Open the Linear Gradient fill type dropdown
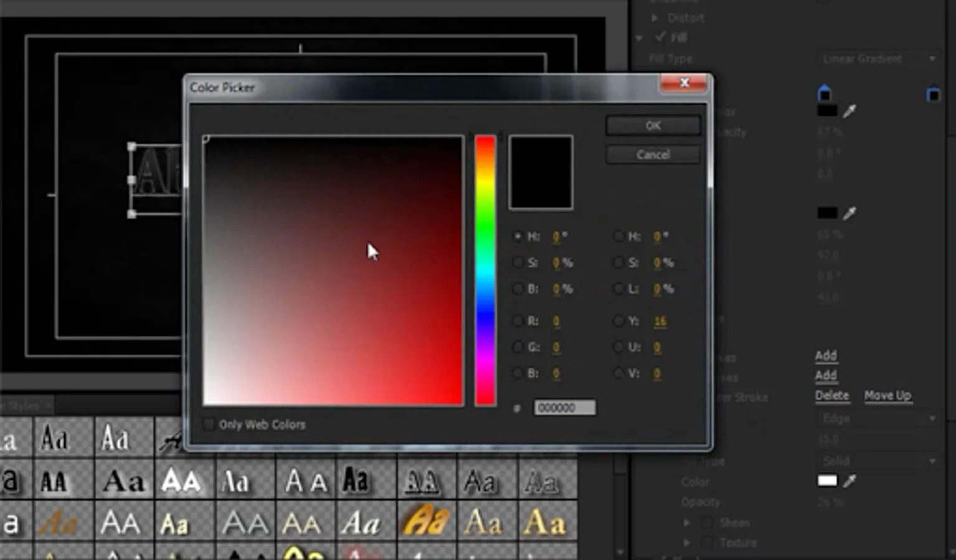956x560 pixels. [878, 58]
